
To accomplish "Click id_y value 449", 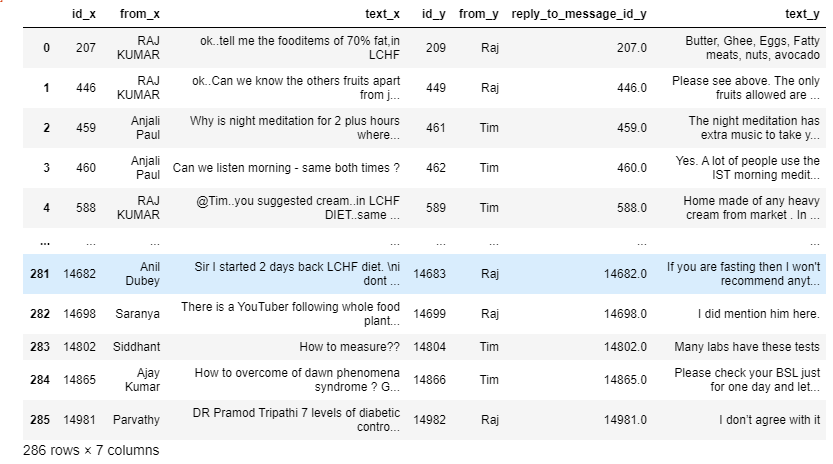I will tap(436, 88).
